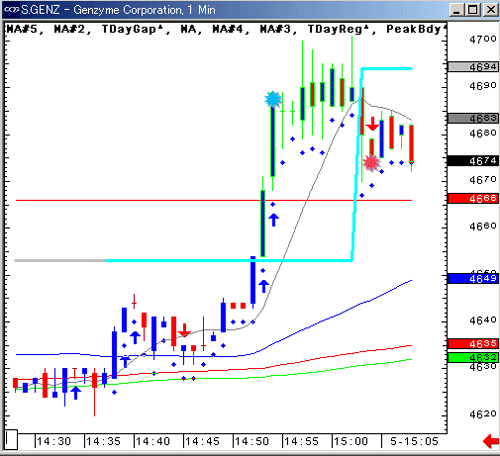Click the TDayGap study label

point(132,29)
